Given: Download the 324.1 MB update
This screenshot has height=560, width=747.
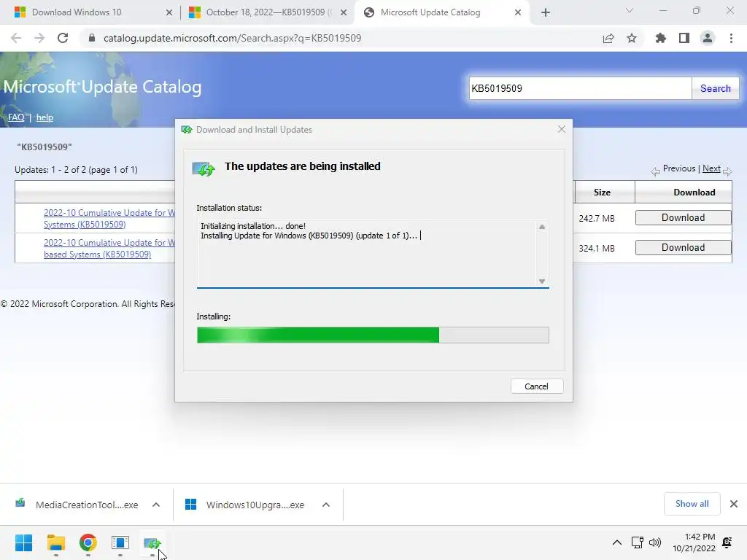Looking at the screenshot, I should tap(683, 248).
